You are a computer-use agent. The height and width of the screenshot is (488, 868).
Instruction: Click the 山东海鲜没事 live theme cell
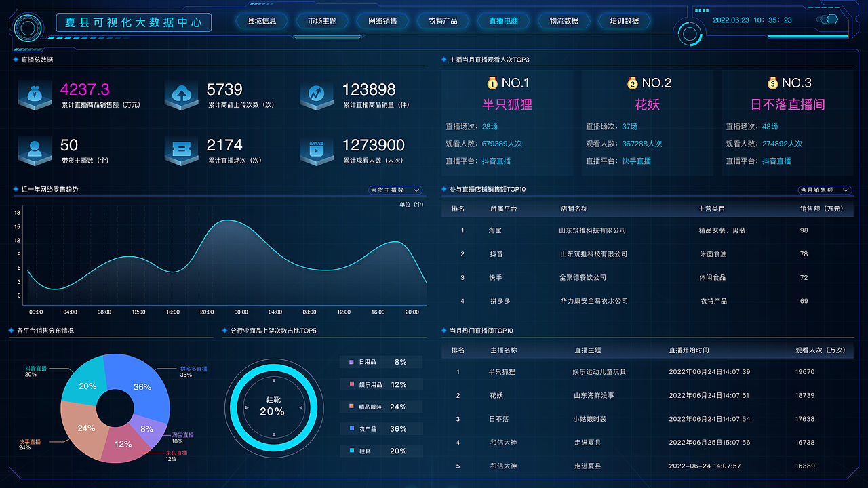click(x=594, y=395)
